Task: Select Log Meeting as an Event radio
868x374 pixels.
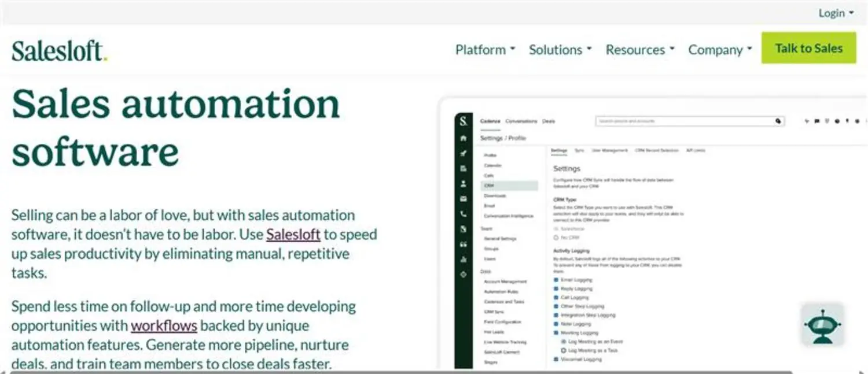Action: (564, 342)
